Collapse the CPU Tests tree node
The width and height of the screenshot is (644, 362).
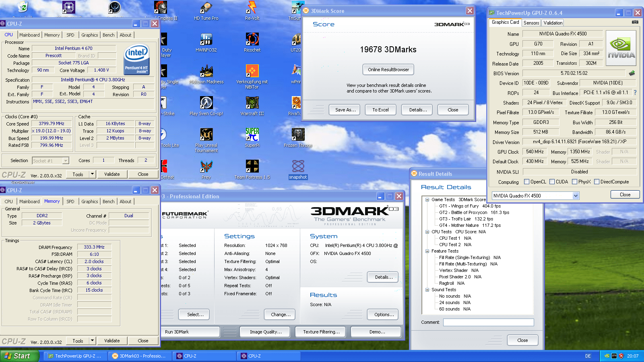click(x=427, y=232)
